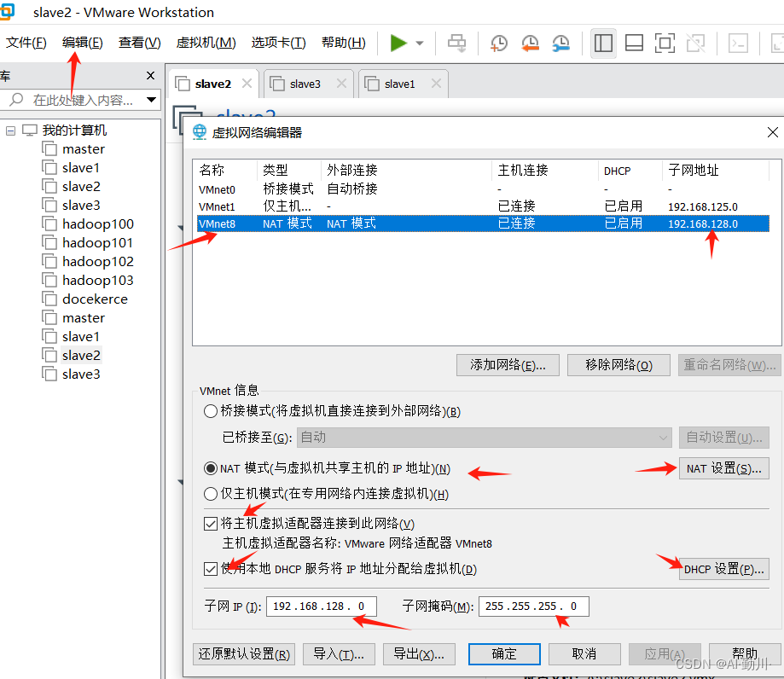Click the Unity mode toolbar icon
This screenshot has height=679, width=784.
click(695, 44)
